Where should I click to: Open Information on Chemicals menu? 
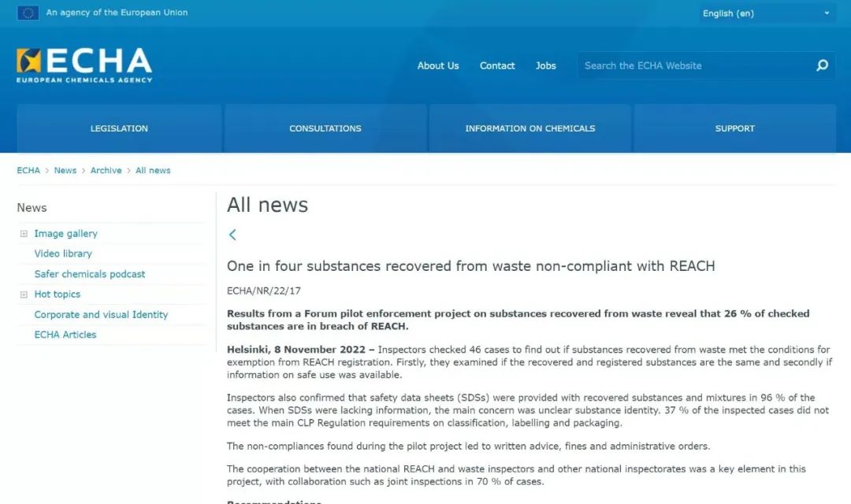point(530,128)
